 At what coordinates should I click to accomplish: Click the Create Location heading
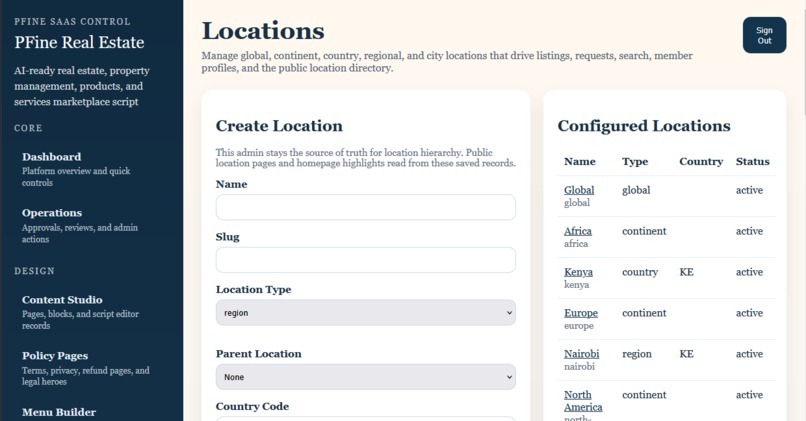click(x=279, y=126)
